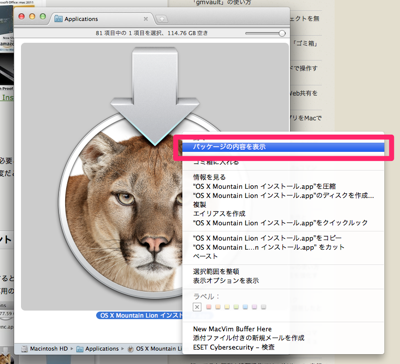
Task: Select 添付ファイル付きの新規メールを作成 menu entry
Action: tap(248, 338)
